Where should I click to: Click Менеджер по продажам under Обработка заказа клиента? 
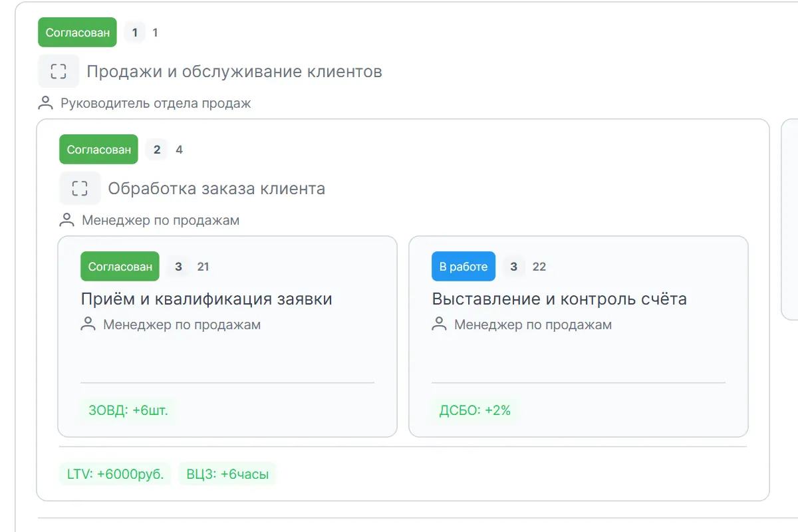coord(160,220)
